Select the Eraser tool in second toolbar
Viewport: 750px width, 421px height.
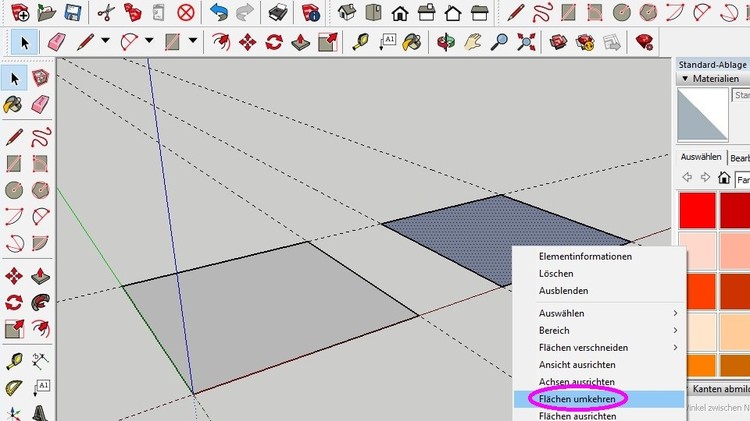tap(57, 42)
